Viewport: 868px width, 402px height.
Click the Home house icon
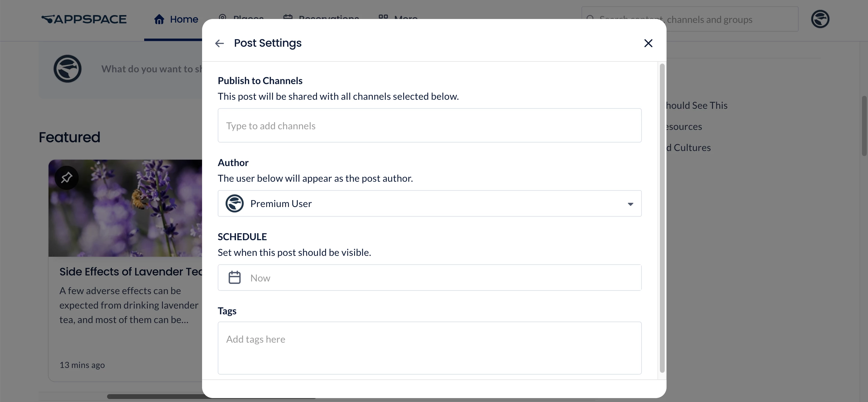coord(159,19)
